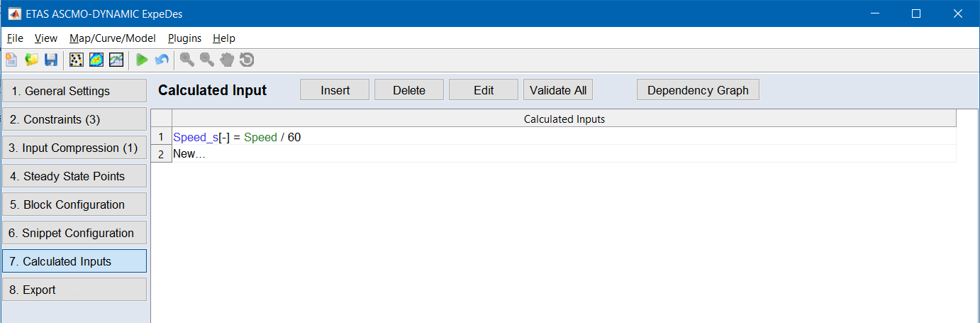Open the Dependency Graph
This screenshot has height=323, width=980.
[x=698, y=90]
